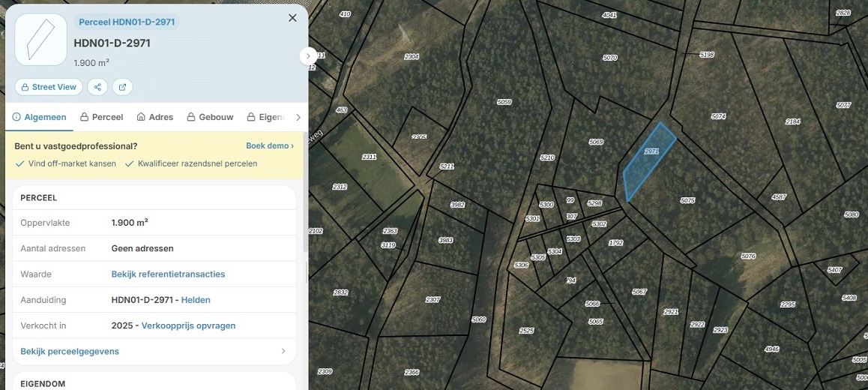Screen dimensions: 868x390
Task: Click the Geen adressen value
Action: pos(142,248)
